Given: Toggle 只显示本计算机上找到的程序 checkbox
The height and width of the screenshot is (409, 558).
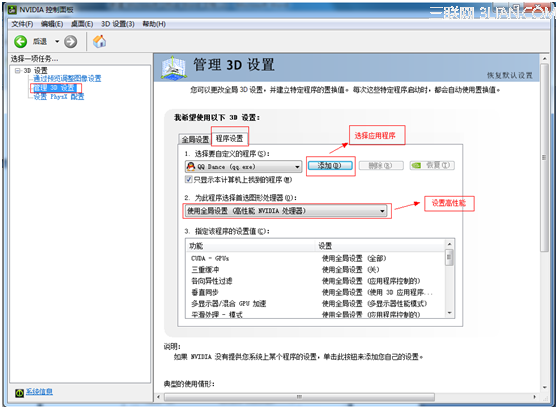Looking at the screenshot, I should 189,179.
